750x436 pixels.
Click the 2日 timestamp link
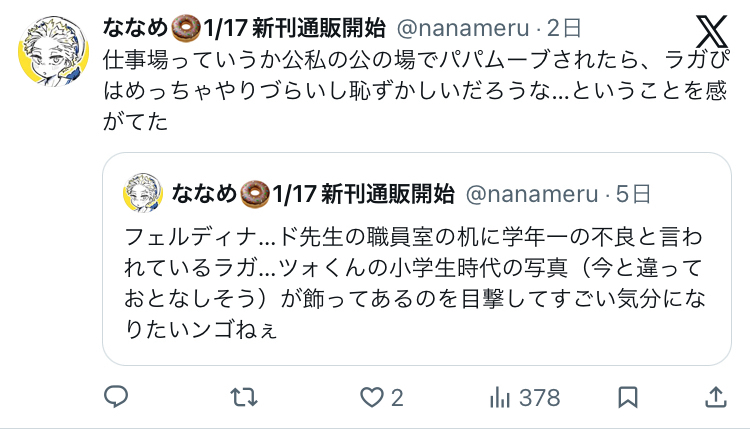[564, 28]
